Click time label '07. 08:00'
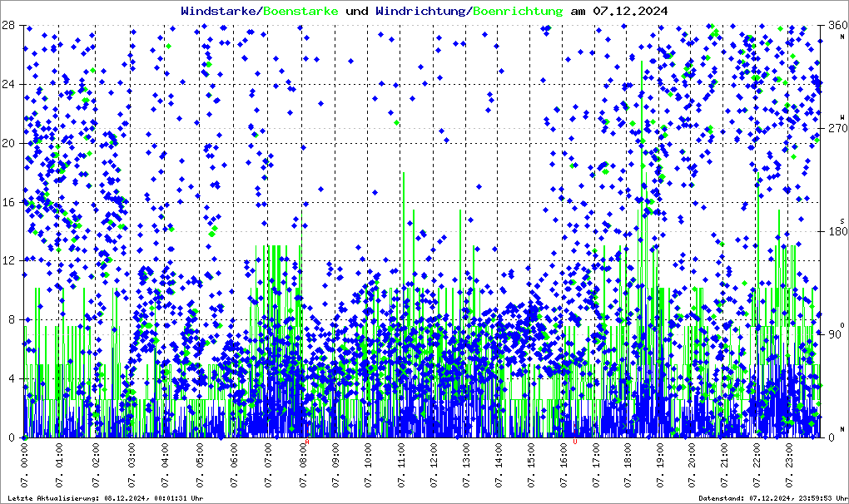Image resolution: width=849 pixels, height=504 pixels. point(302,465)
